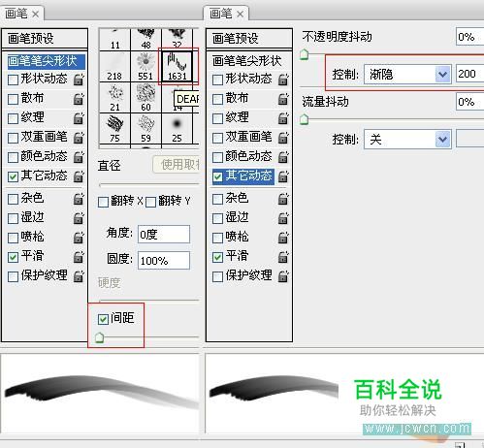Click lock icon beside 双重画笔 in left panel
This screenshot has width=484, height=448.
coord(79,138)
